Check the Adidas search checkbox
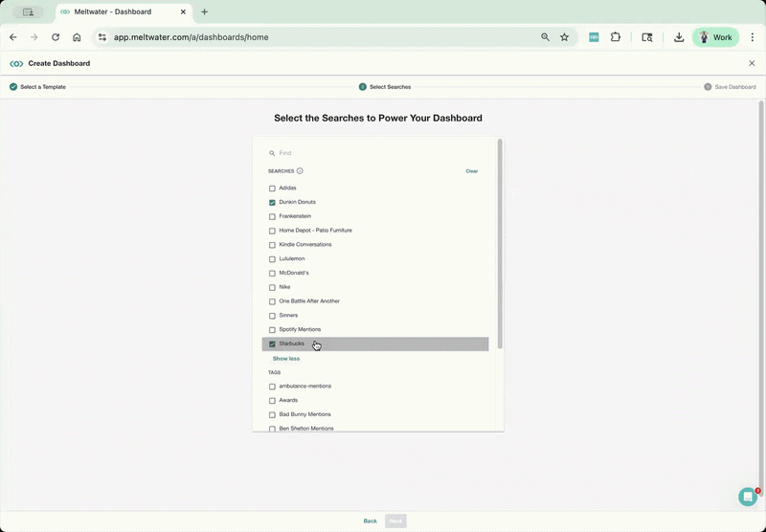The image size is (766, 532). tap(272, 188)
